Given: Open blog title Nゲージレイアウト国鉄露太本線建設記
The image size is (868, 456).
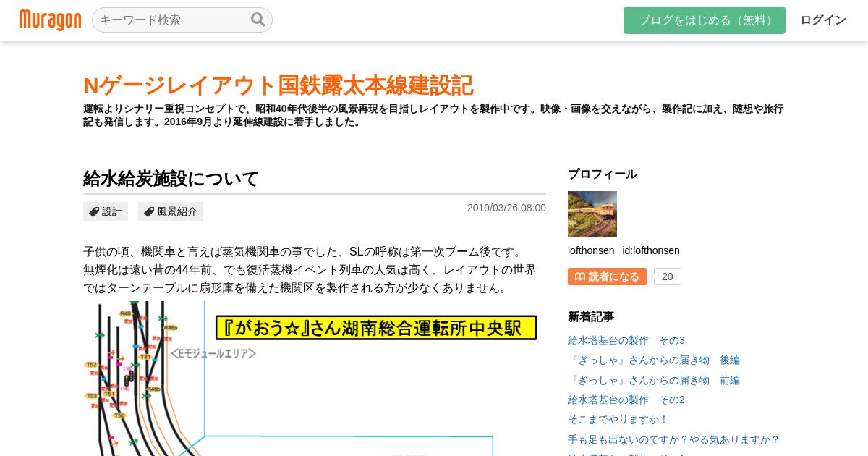Looking at the screenshot, I should pos(278,85).
